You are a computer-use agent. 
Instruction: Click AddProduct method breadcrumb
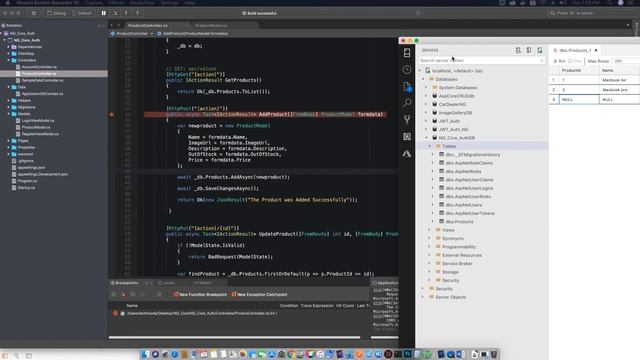[192, 34]
